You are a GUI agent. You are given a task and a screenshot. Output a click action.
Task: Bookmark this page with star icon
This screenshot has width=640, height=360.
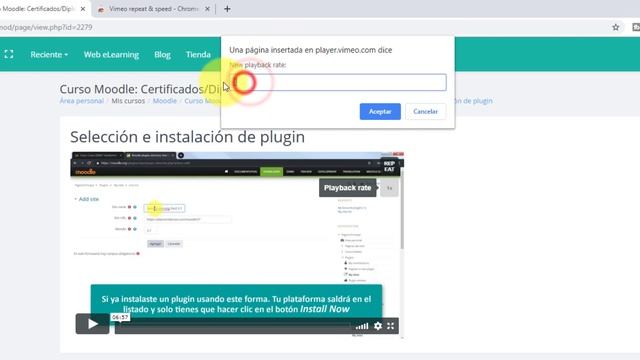[x=616, y=27]
